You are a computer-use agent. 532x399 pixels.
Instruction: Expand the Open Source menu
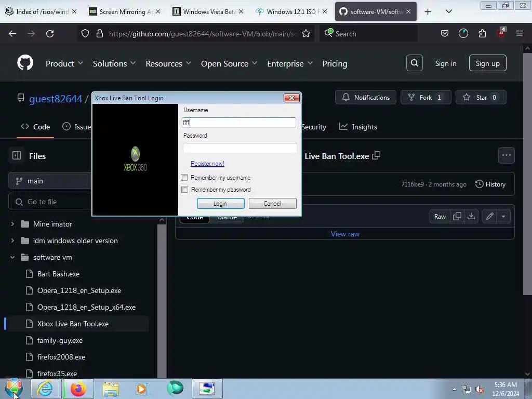pyautogui.click(x=229, y=63)
